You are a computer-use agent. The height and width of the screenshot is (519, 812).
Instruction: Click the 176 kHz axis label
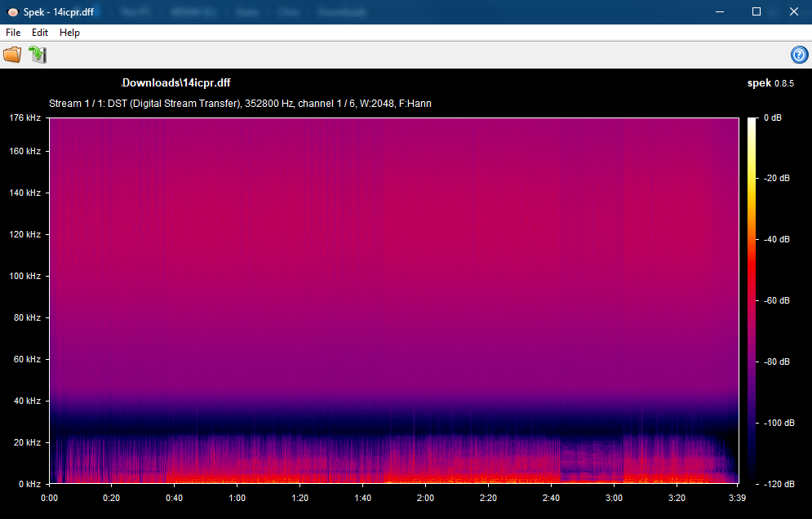(x=24, y=118)
